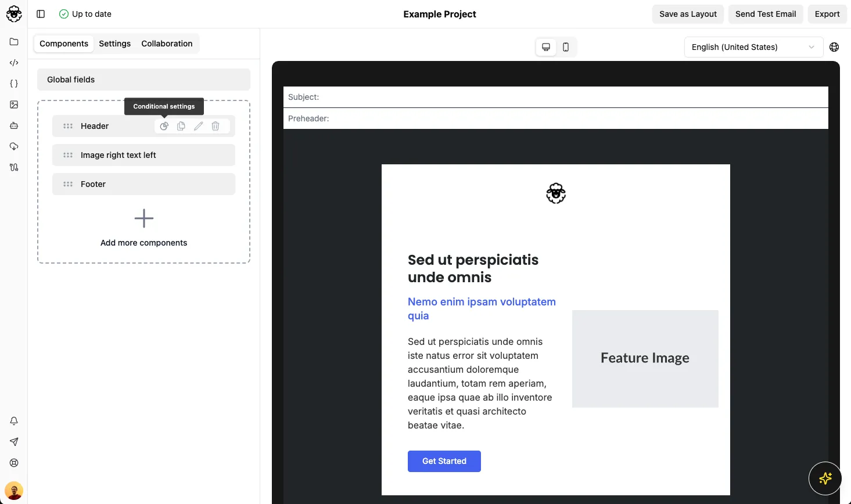Click the Send Test Email button
Image resolution: width=851 pixels, height=504 pixels.
click(765, 14)
